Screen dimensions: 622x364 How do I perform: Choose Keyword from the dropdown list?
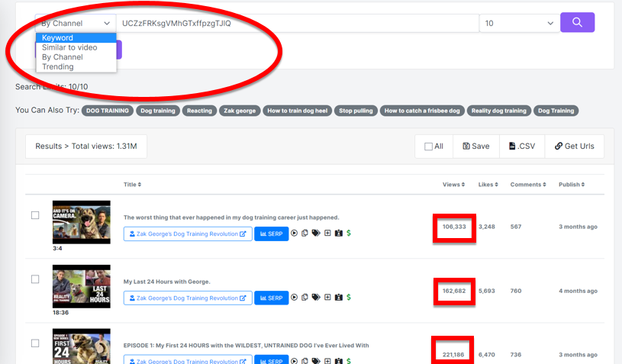tap(58, 38)
